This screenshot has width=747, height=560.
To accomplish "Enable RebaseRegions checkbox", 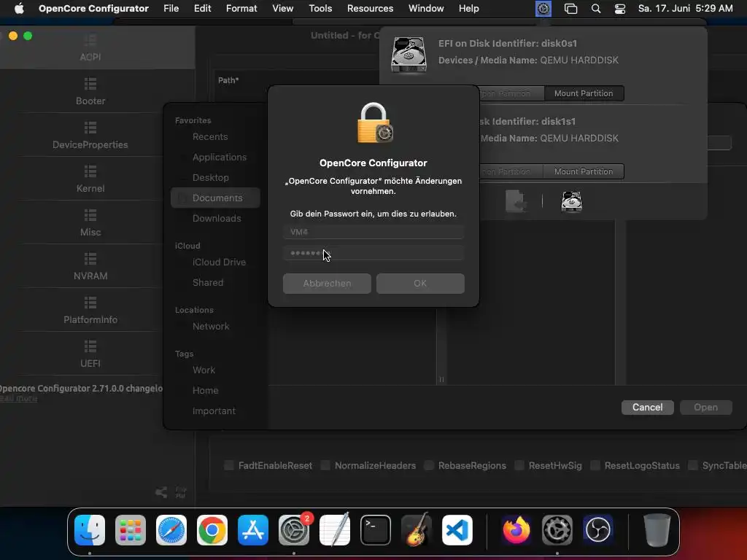I will 429,465.
